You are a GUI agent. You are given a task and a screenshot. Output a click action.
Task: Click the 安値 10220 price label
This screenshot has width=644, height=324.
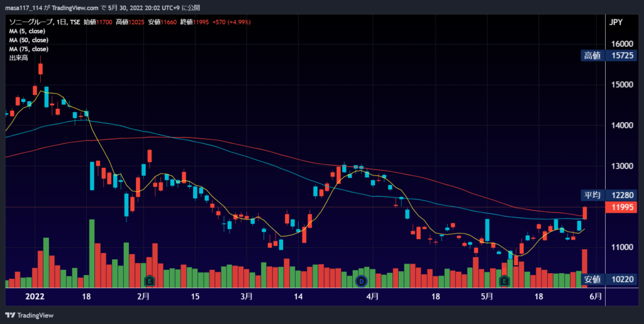tap(610, 279)
